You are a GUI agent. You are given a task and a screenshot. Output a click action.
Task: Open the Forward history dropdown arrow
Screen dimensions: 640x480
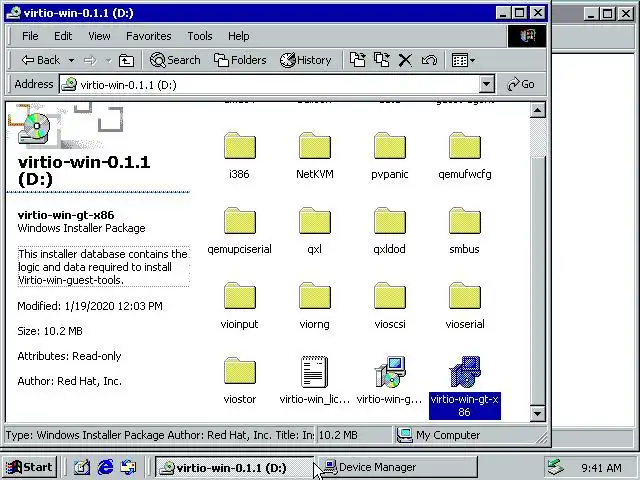coord(108,60)
